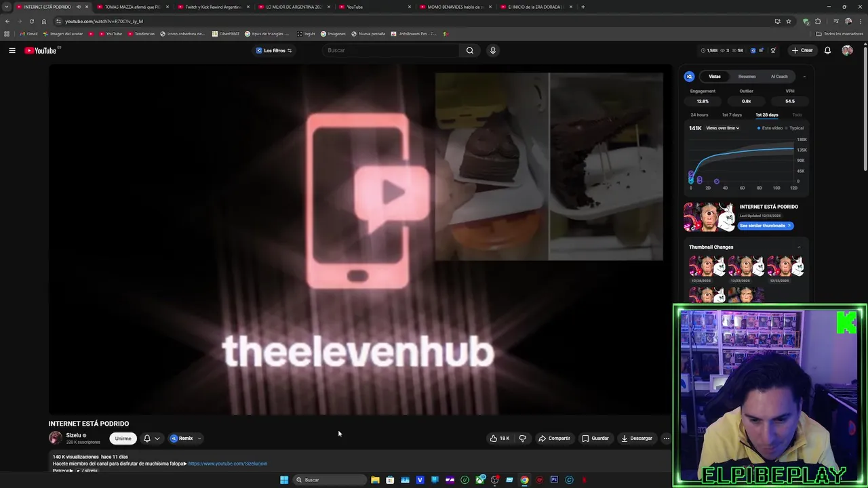Bookmark this page with the star icon
This screenshot has height=488, width=868.
(789, 21)
